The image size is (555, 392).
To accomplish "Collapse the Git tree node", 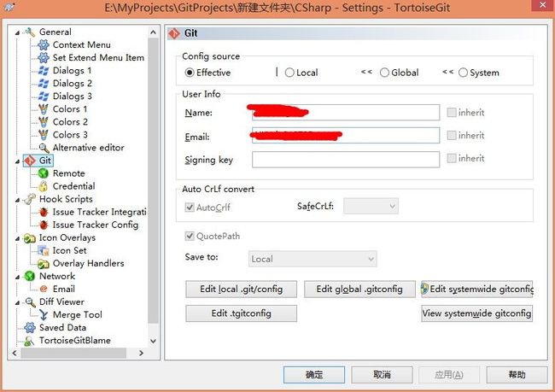I will 17,161.
